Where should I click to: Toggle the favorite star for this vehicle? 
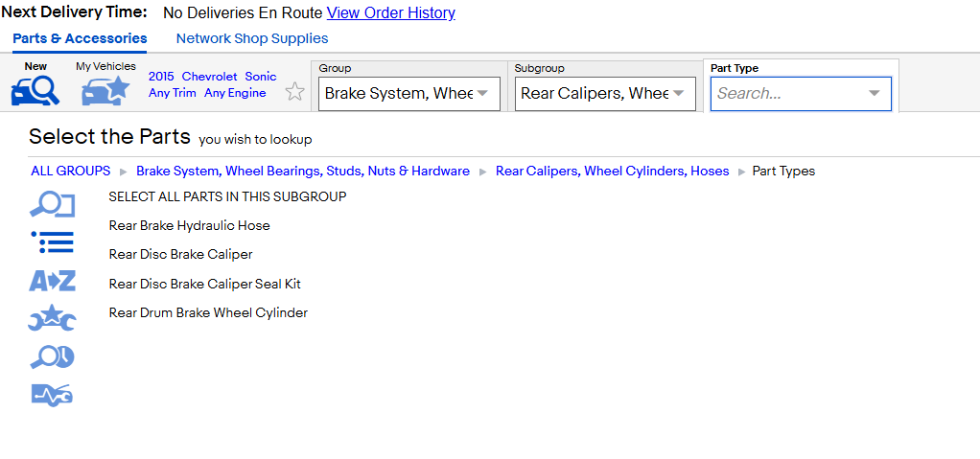(x=295, y=92)
